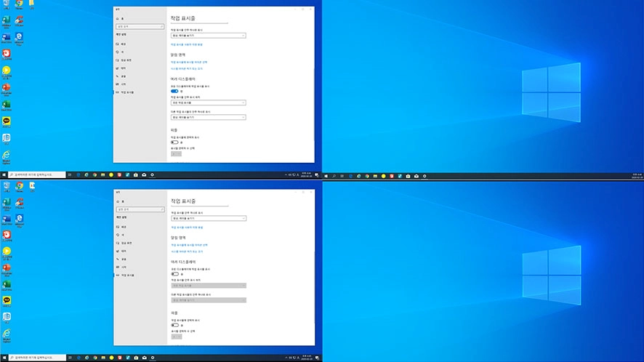This screenshot has width=644, height=362.
Task: Click greyed other taskbars combine dropdown, lower window
Action: click(x=209, y=300)
